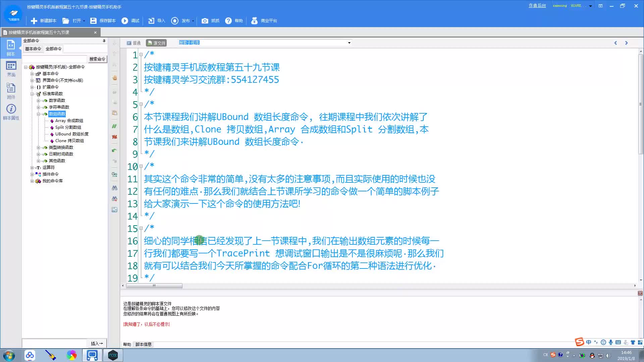644x362 pixels.
Task: Click the binoculars find icon
Action: (114, 188)
